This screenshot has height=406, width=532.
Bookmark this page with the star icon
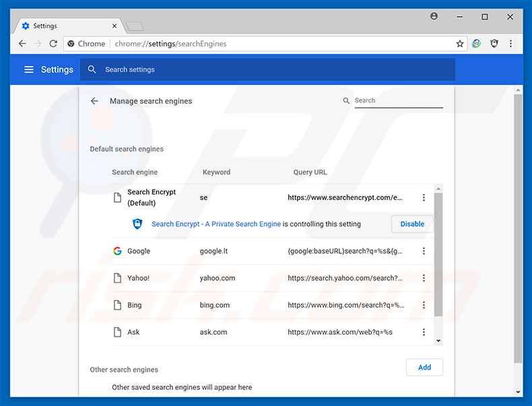(x=460, y=44)
